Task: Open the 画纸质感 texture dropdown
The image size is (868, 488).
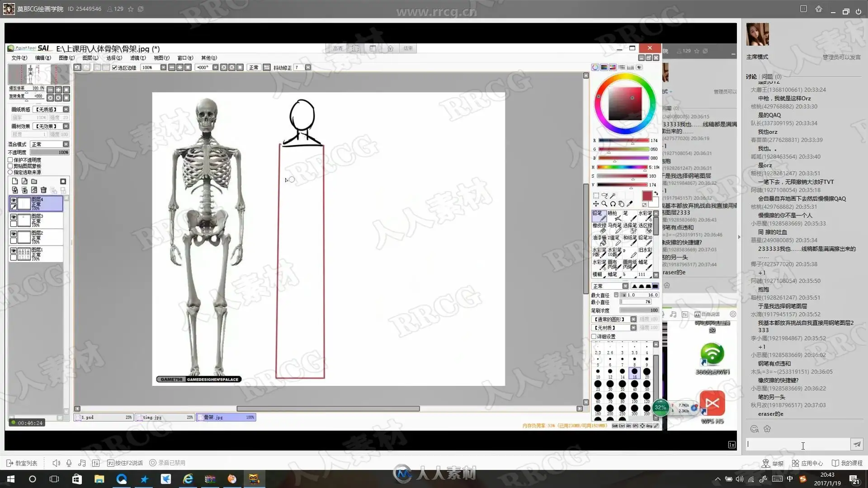Action: coord(66,109)
